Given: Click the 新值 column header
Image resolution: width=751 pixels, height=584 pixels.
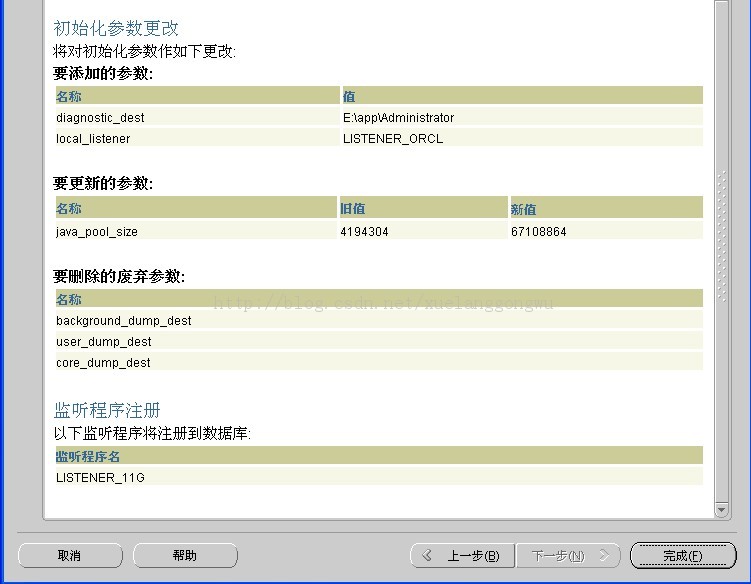Looking at the screenshot, I should (606, 208).
